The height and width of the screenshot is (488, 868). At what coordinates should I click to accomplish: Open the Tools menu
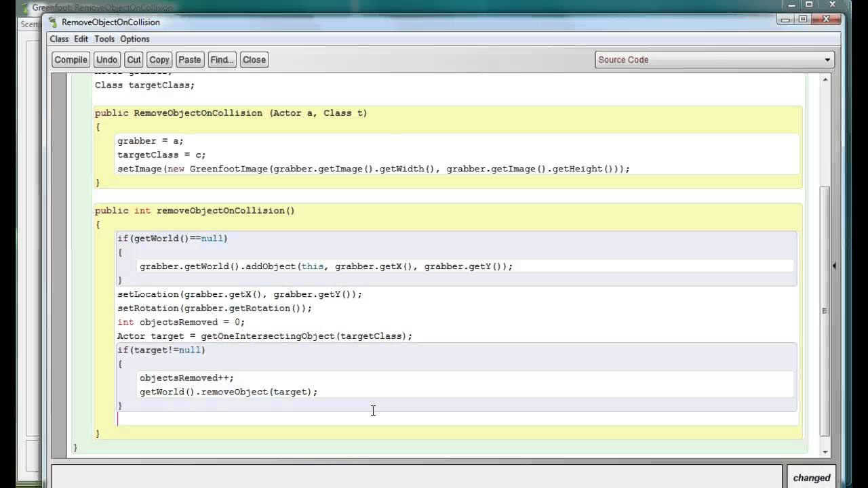point(104,39)
